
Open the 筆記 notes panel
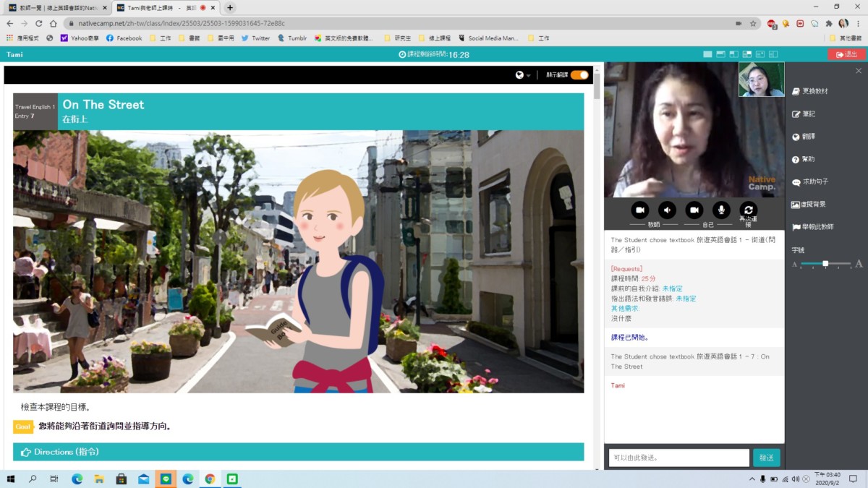(803, 114)
